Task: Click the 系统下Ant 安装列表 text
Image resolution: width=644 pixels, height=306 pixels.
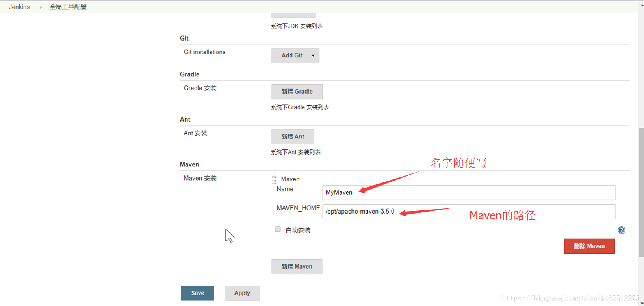Action: pyautogui.click(x=295, y=152)
